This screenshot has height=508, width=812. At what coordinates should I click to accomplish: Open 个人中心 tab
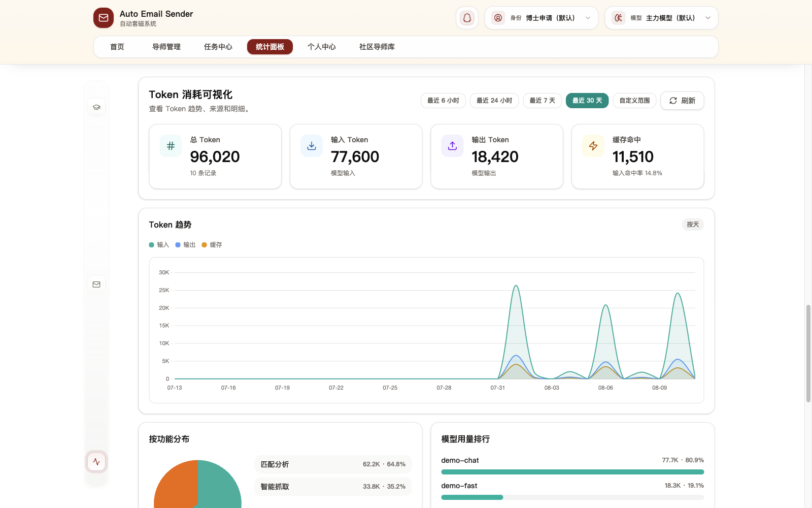[x=322, y=47]
